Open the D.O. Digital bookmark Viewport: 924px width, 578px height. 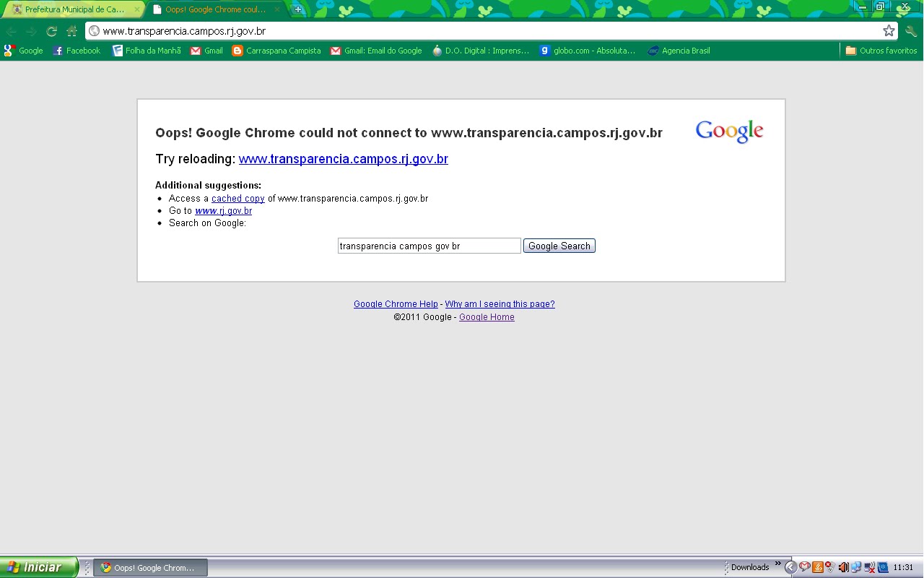coord(480,51)
